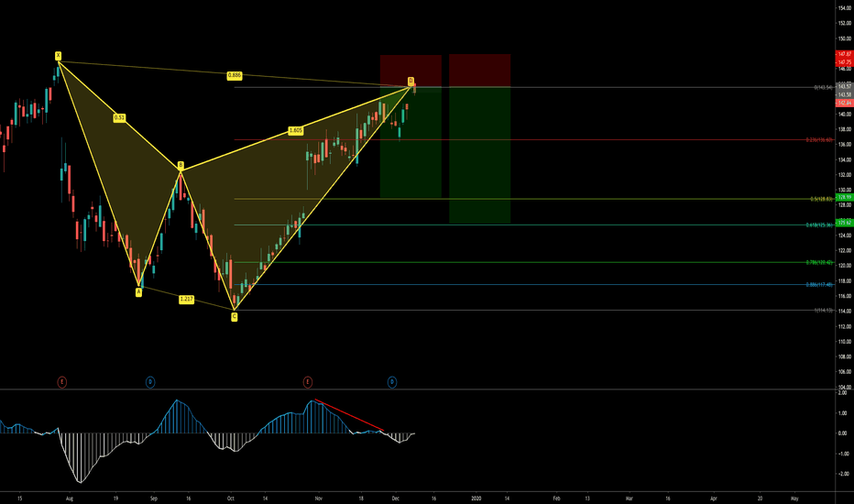854x504 pixels.
Task: Select the red divergence trendline on the oscillator
Action: tap(349, 415)
